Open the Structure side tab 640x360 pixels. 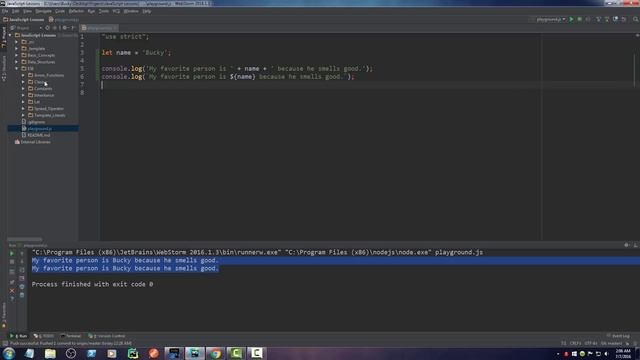(x=4, y=68)
